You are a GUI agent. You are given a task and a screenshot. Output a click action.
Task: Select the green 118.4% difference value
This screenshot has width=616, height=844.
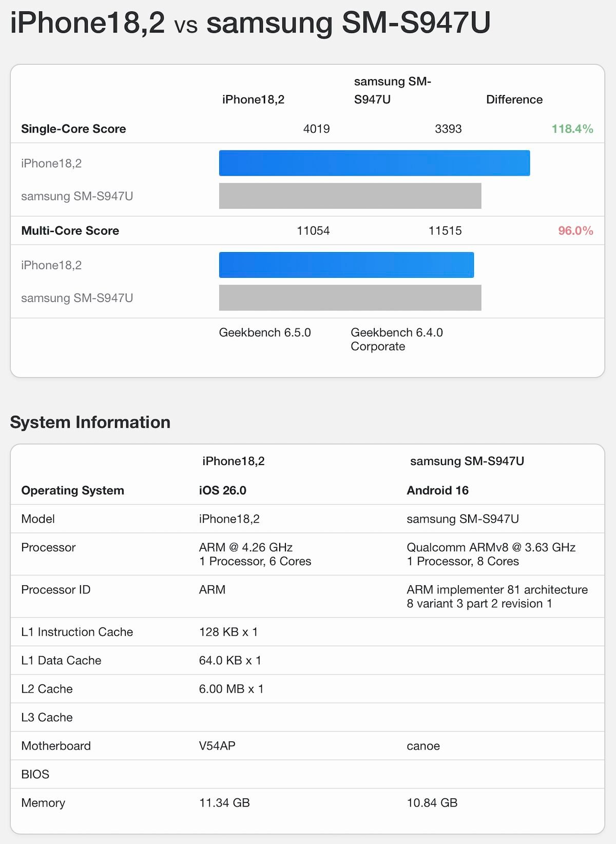coord(572,129)
